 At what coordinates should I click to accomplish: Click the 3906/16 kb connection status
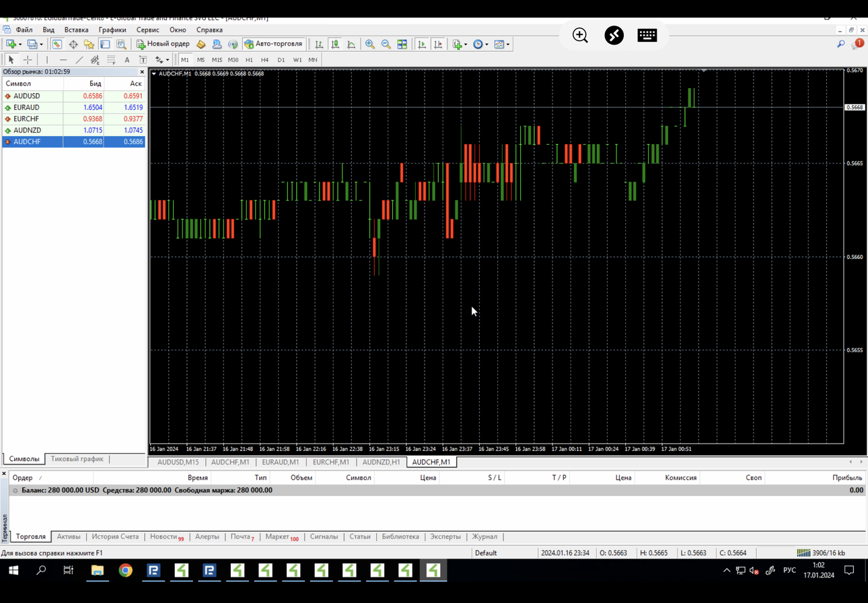pos(821,553)
